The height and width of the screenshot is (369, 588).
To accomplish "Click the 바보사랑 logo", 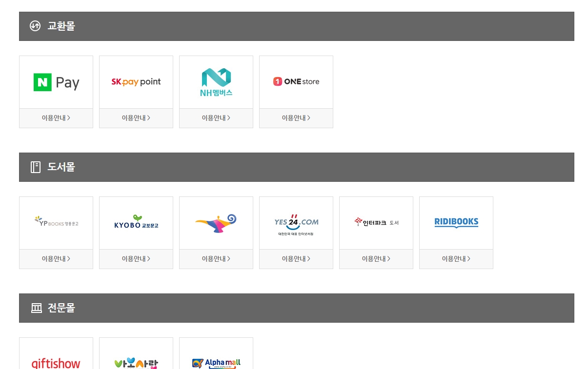I will (136, 363).
